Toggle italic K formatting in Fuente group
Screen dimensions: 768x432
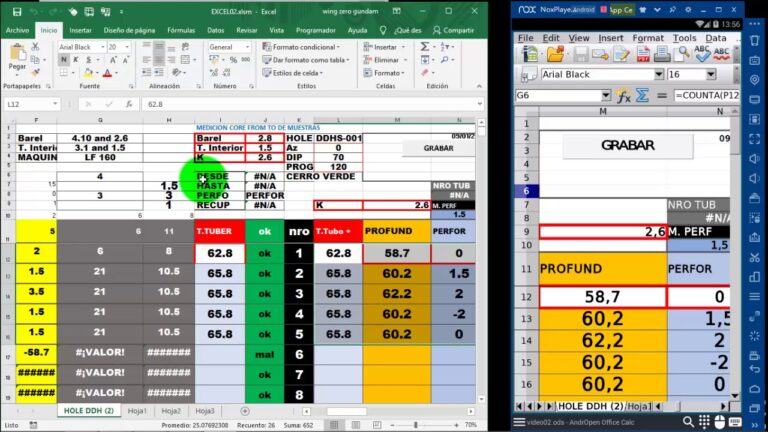(x=76, y=60)
